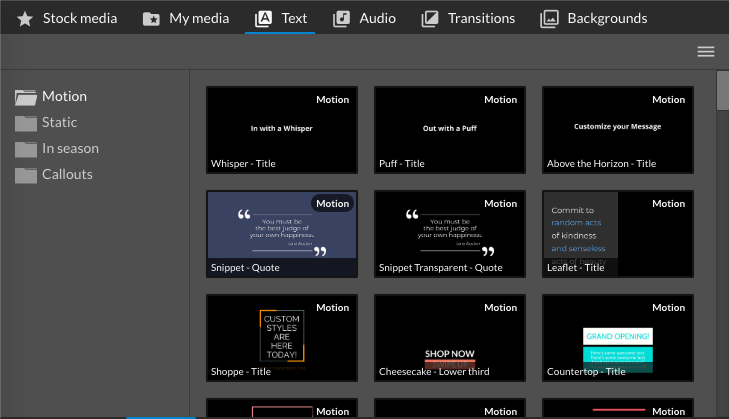This screenshot has width=729, height=419.
Task: Click the My media folder icon
Action: (151, 18)
